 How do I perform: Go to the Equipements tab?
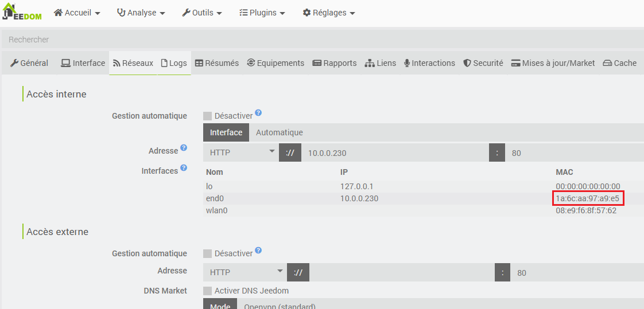pos(276,63)
